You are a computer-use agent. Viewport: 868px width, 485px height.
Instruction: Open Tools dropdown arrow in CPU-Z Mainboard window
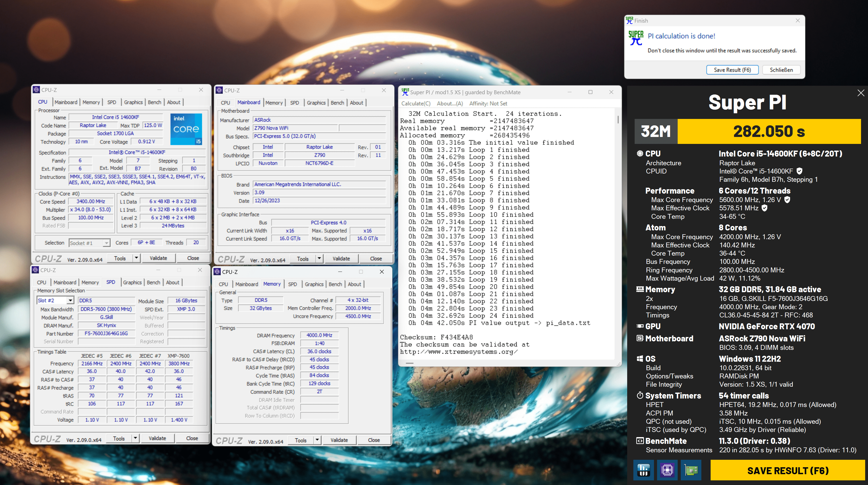(x=319, y=258)
